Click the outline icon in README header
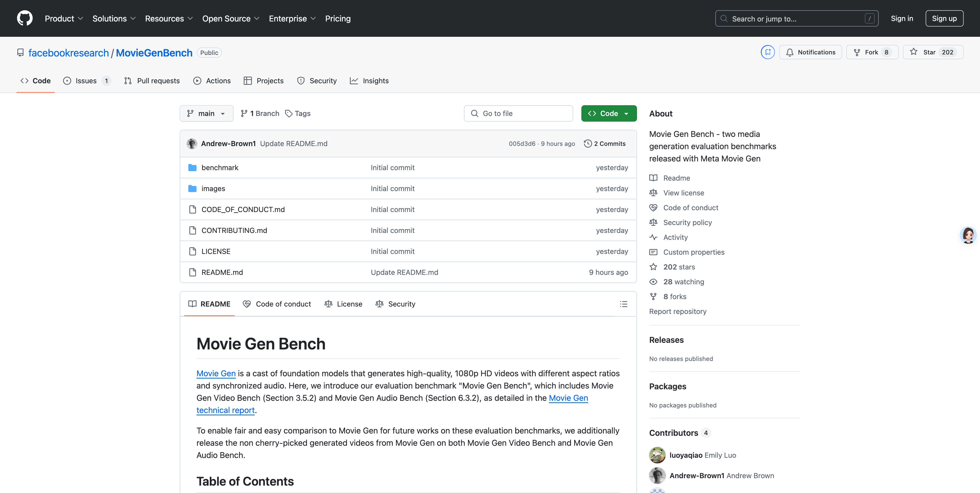The height and width of the screenshot is (493, 980). (623, 304)
